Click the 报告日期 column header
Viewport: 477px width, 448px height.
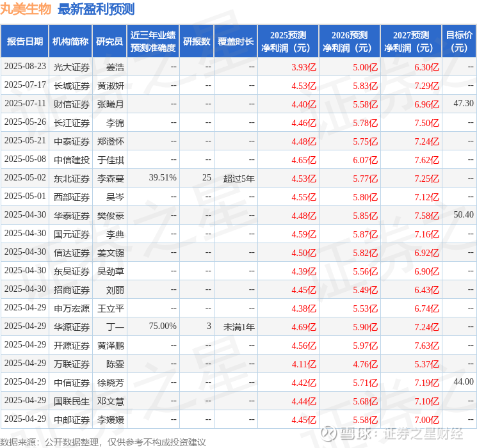click(x=24, y=42)
